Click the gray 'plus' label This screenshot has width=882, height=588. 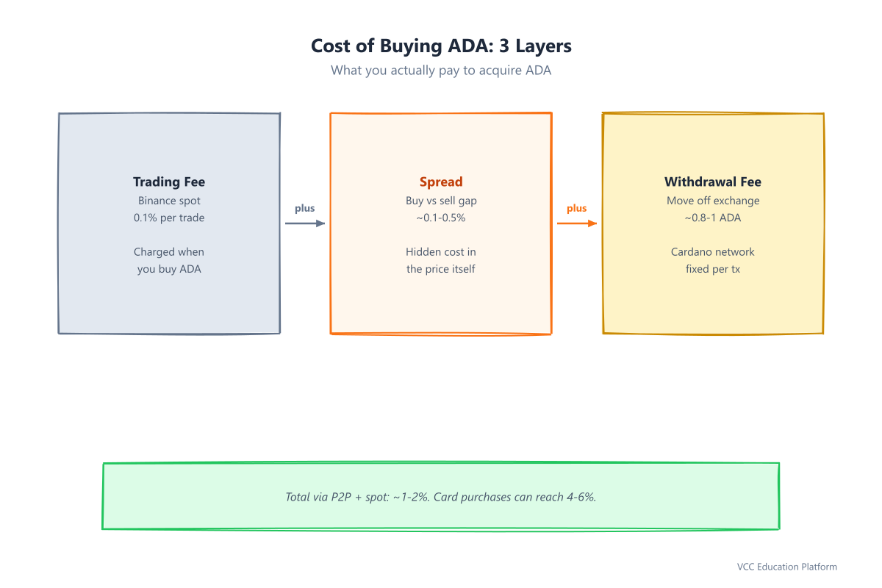click(x=305, y=208)
